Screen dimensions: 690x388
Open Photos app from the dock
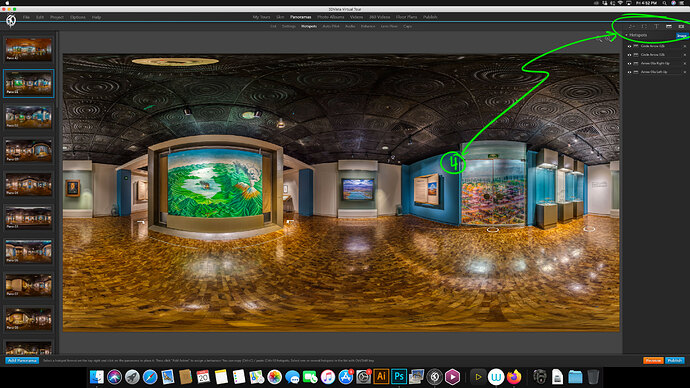[x=275, y=377]
